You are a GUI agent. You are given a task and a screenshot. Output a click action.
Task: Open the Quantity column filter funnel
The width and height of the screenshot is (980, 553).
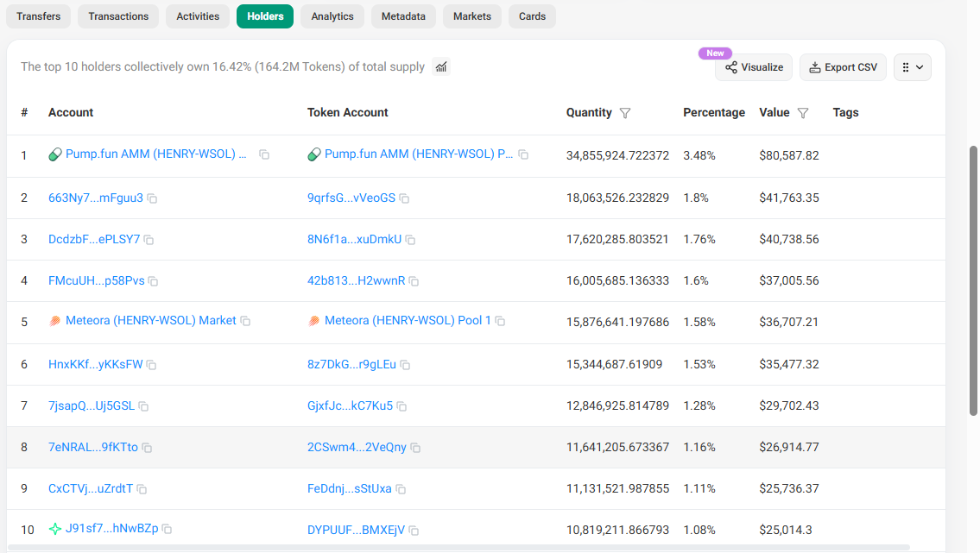[625, 112]
